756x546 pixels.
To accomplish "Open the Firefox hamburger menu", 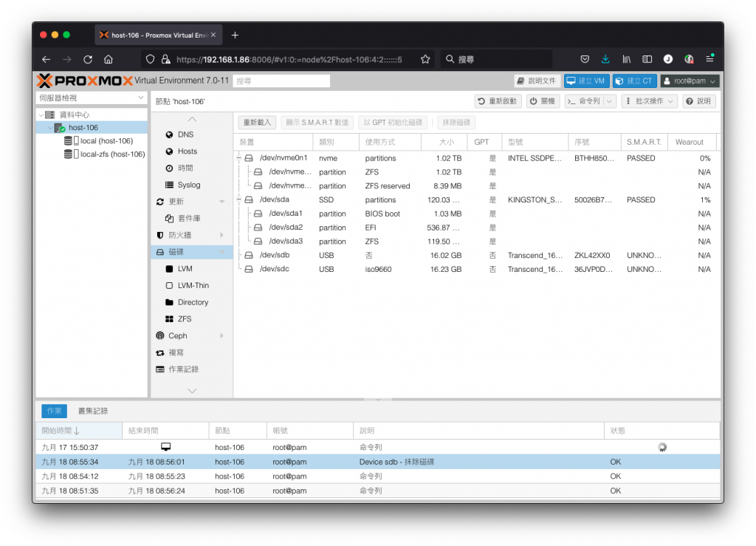I will point(709,59).
